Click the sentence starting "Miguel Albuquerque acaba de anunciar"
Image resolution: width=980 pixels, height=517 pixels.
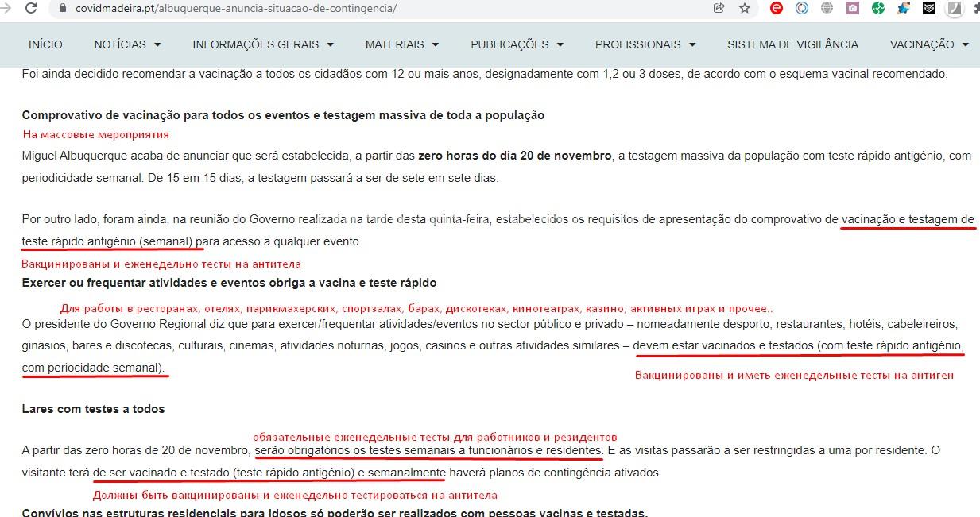(497, 156)
